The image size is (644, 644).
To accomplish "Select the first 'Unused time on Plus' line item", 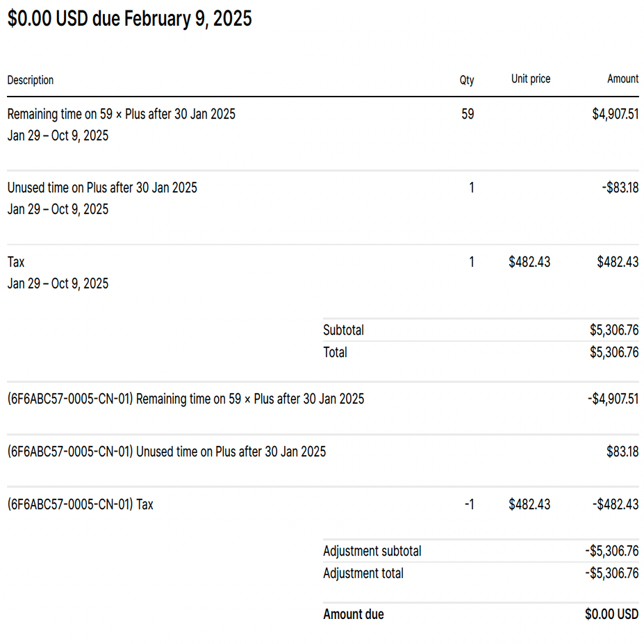I will pos(102,188).
